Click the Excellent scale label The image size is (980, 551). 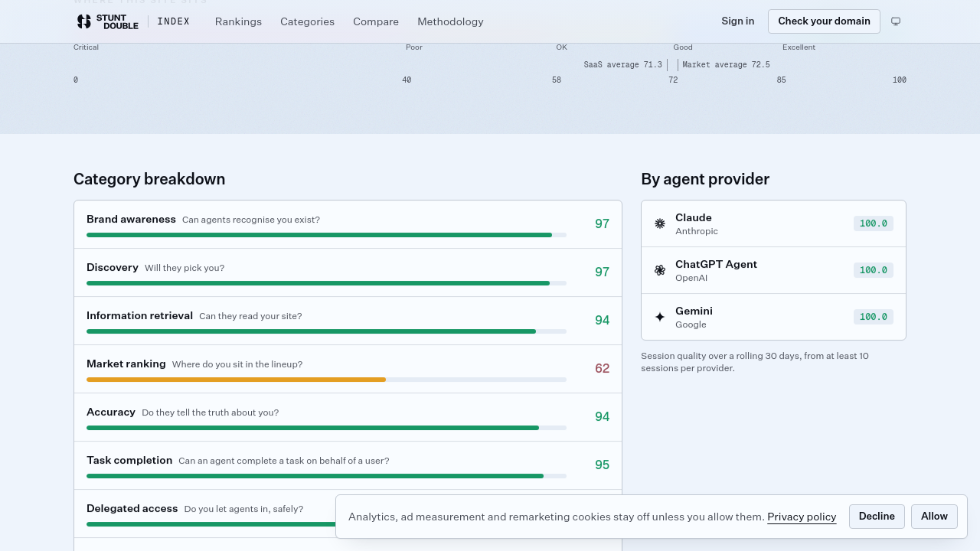point(799,47)
